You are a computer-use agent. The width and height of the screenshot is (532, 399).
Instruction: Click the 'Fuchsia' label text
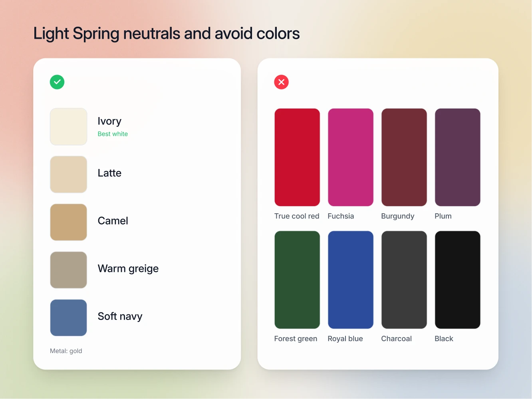click(x=341, y=216)
